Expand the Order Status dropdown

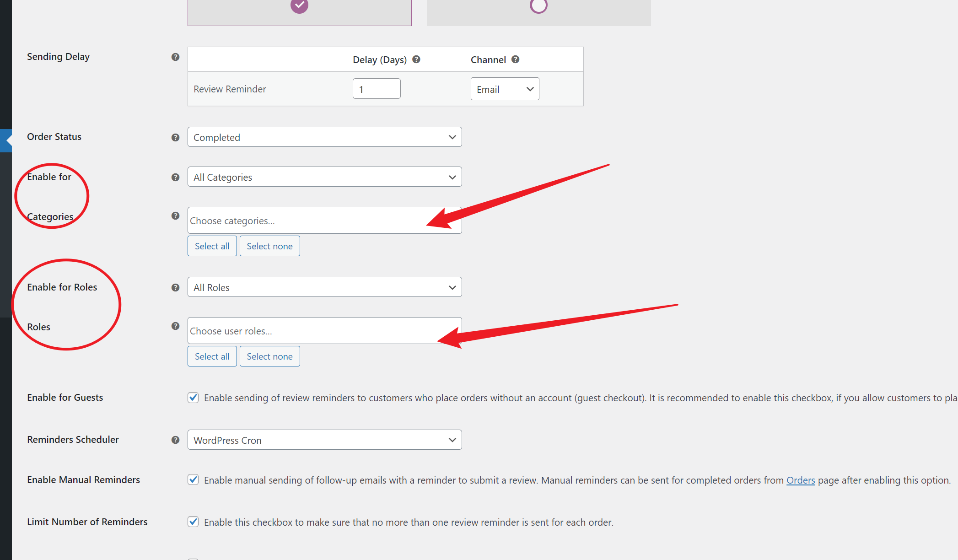click(x=451, y=137)
